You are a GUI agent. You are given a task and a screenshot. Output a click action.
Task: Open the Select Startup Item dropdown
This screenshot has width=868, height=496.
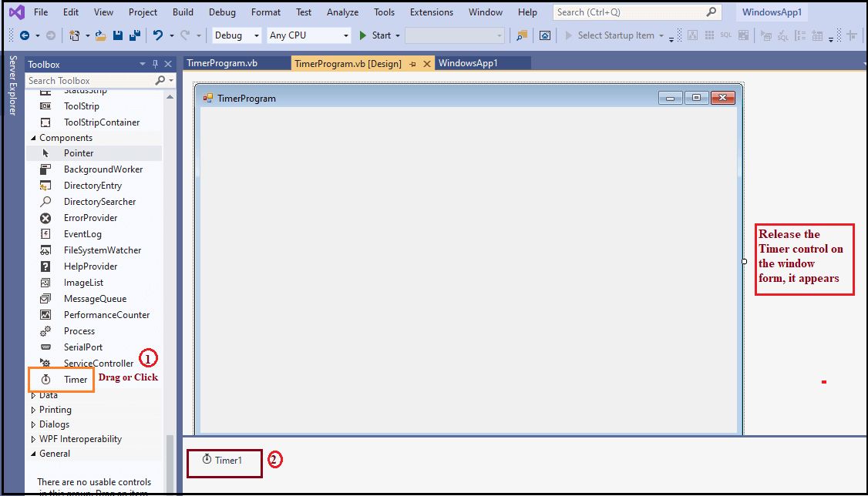coord(661,36)
